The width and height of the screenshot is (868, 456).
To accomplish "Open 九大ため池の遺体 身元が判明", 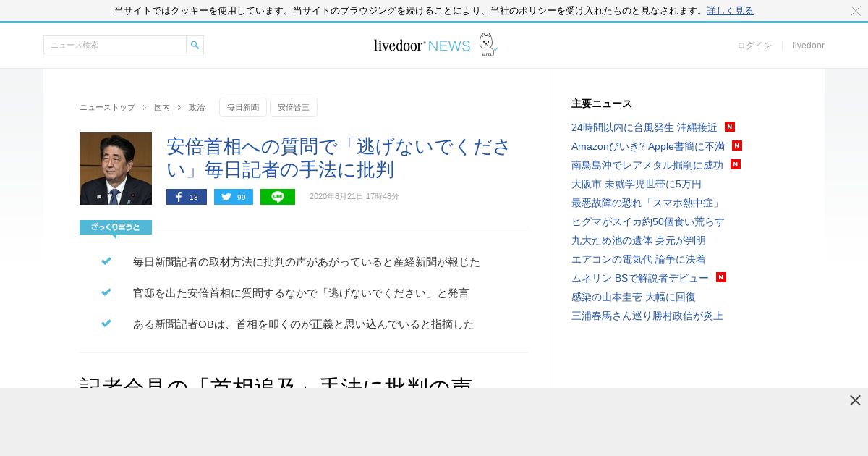I will [x=639, y=240].
